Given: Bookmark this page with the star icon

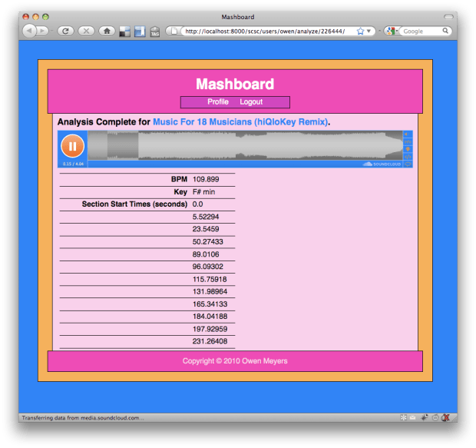Looking at the screenshot, I should (360, 32).
